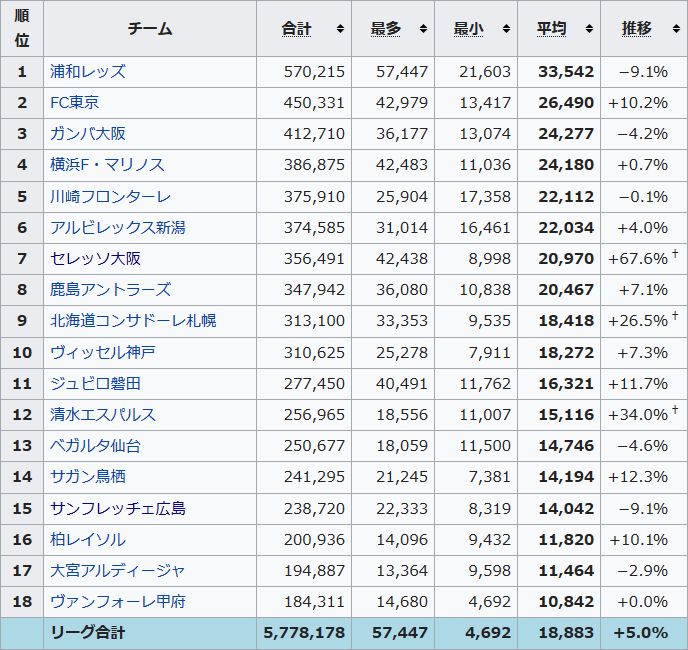This screenshot has width=688, height=650.
Task: Select the average value 20,467
Action: click(566, 290)
